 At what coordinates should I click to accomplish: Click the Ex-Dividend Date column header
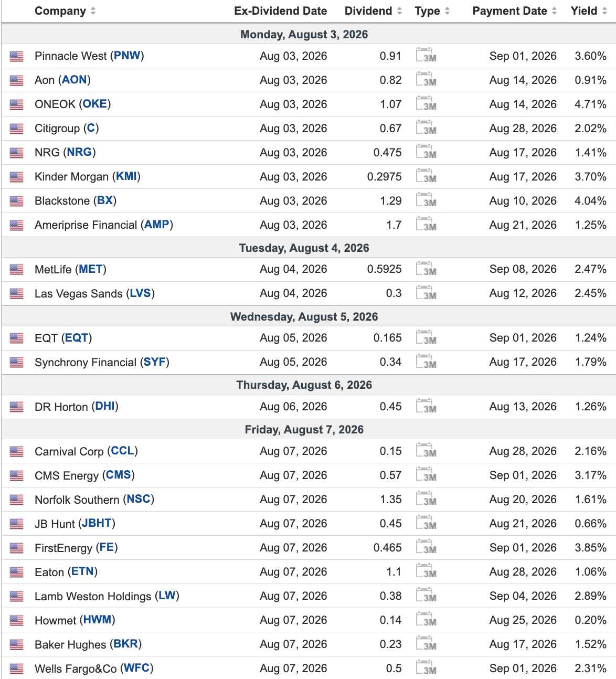point(280,11)
